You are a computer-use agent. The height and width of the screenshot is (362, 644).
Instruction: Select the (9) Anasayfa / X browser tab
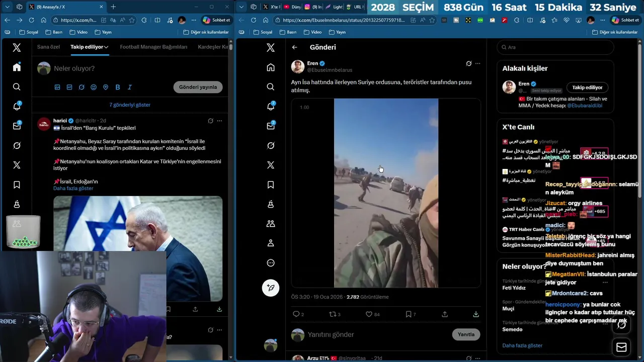point(66,7)
